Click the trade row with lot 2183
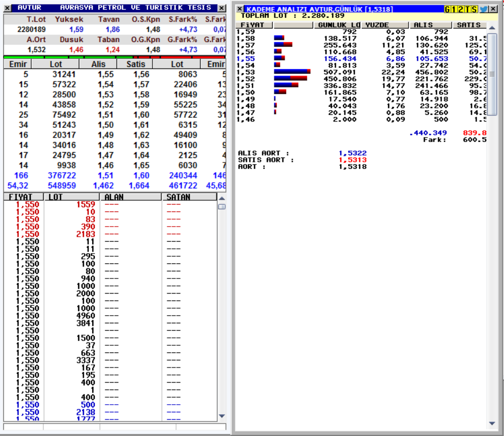 pos(111,234)
